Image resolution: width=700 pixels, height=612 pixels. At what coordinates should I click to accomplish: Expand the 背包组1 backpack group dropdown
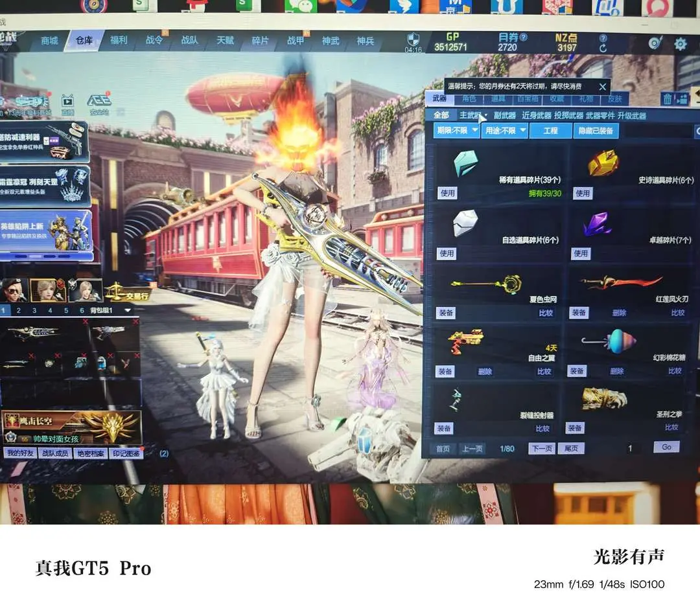pyautogui.click(x=128, y=310)
